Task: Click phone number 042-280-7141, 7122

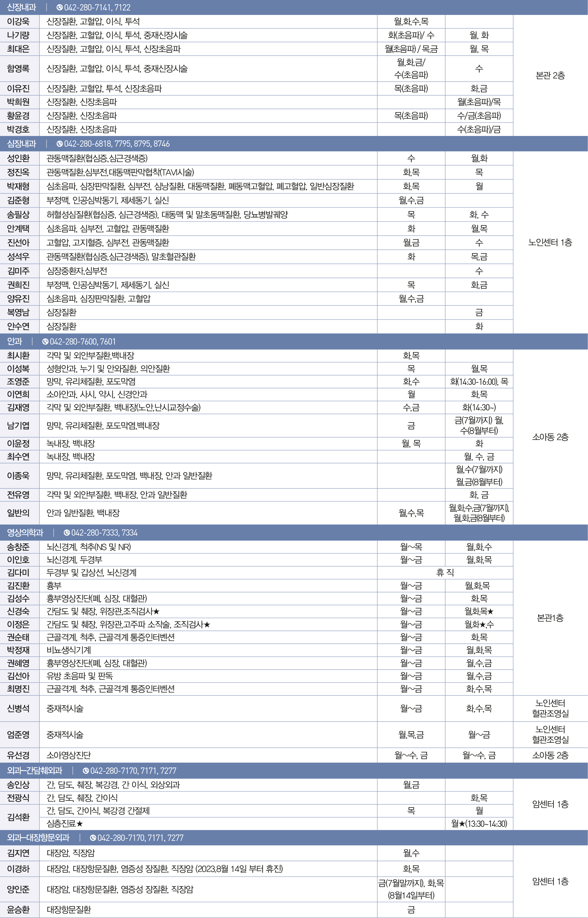Action: 97,7
